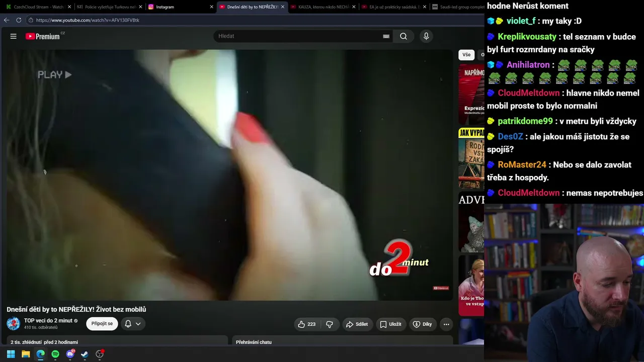Click the 410 tis. odběratelů subscriber count
Viewport: 644px width, 362px height.
41,327
